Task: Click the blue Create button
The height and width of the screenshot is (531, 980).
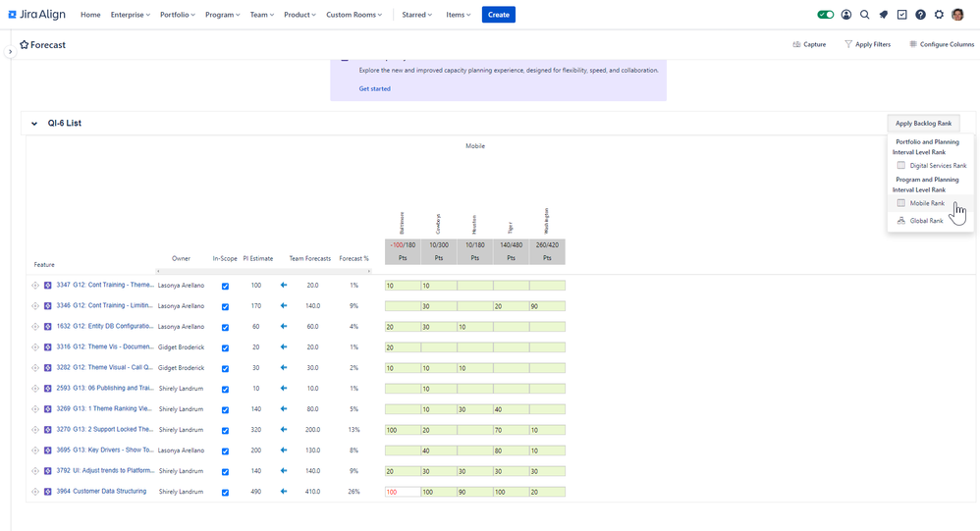Action: click(x=498, y=15)
